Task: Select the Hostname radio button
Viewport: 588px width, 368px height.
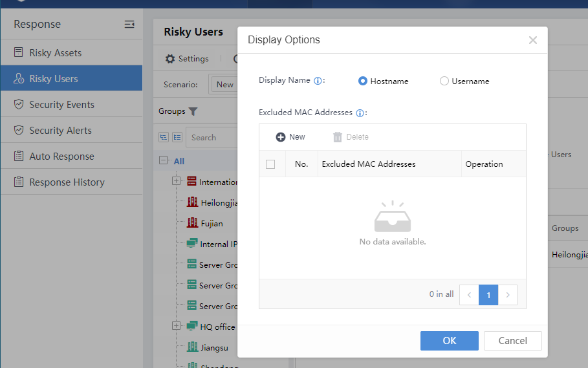Action: [x=363, y=81]
